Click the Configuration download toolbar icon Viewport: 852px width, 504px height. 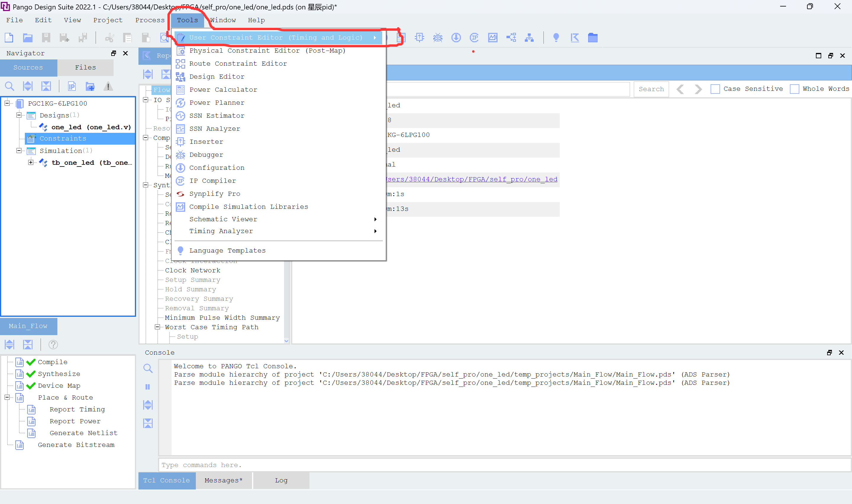[456, 37]
